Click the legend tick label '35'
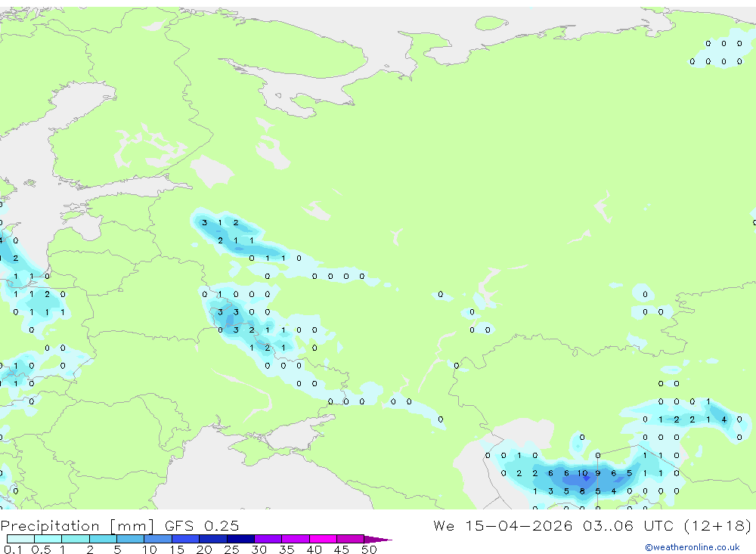The width and height of the screenshot is (756, 554). [x=287, y=549]
